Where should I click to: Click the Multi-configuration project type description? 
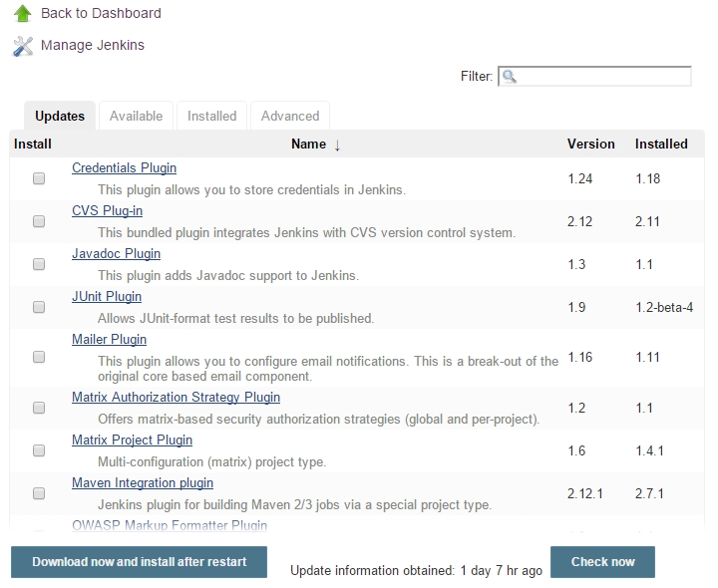(212, 462)
